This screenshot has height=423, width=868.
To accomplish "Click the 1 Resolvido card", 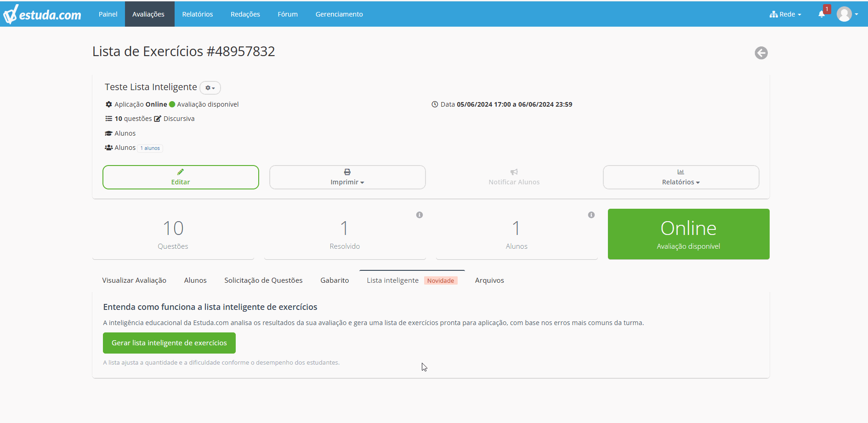I will [345, 234].
